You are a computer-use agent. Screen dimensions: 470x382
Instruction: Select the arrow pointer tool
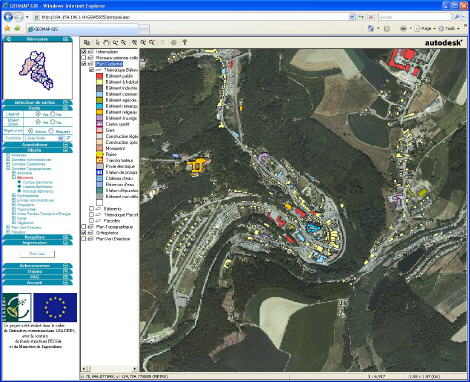point(97,43)
